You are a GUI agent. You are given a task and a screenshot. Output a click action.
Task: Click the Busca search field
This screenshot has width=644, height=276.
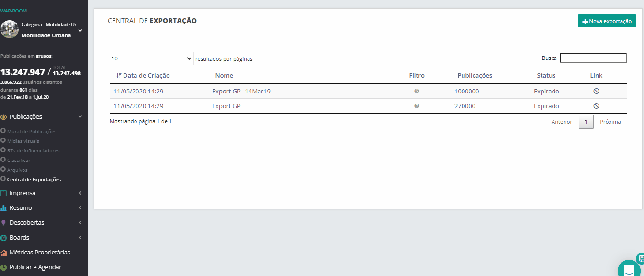(593, 58)
